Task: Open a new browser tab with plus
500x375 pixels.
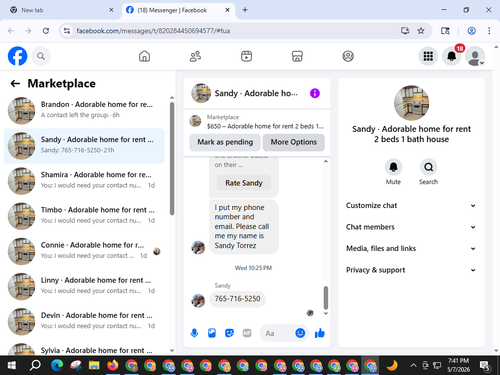Action: [x=245, y=10]
